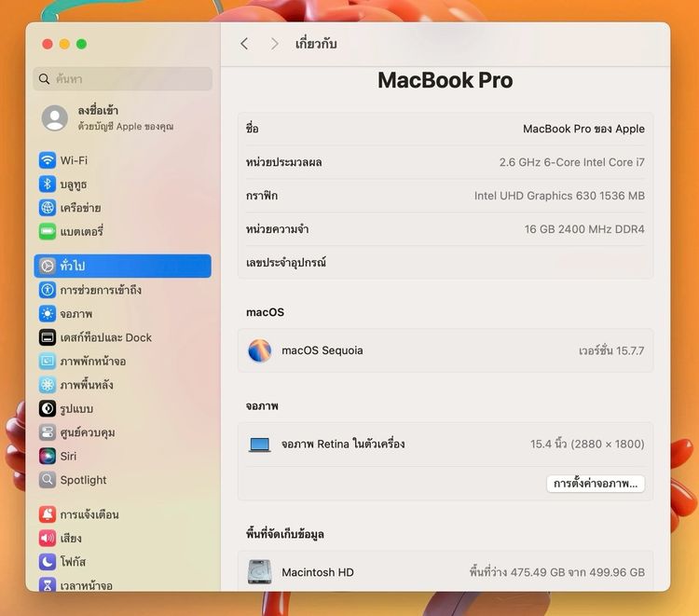Open the Control Center icon (ศูนย์ควบคุม)
The height and width of the screenshot is (616, 699).
coord(48,432)
